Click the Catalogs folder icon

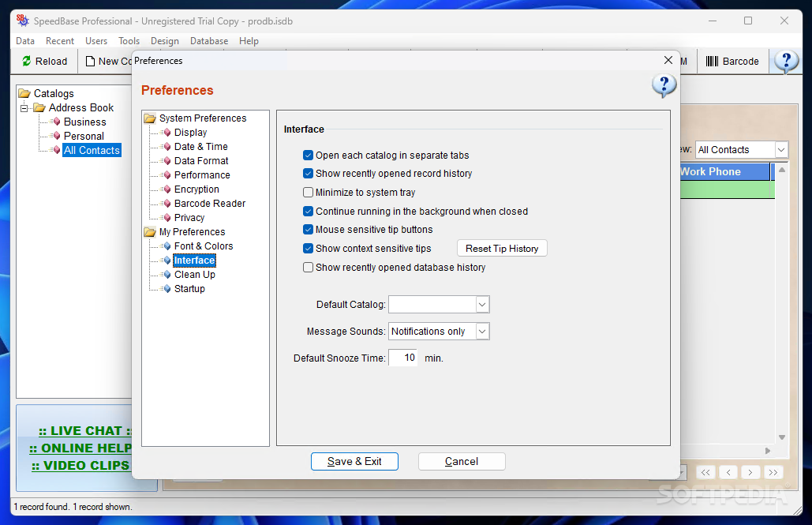24,93
